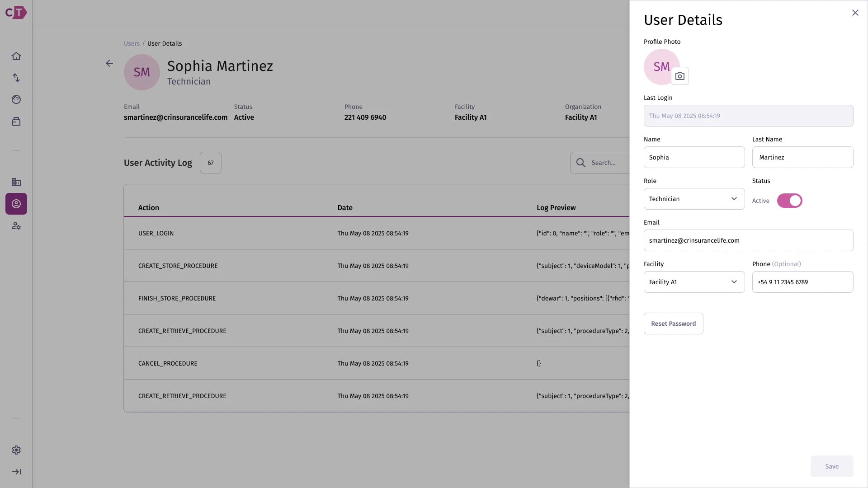Click the Phone optional input field
The height and width of the screenshot is (488, 868).
coord(802,282)
